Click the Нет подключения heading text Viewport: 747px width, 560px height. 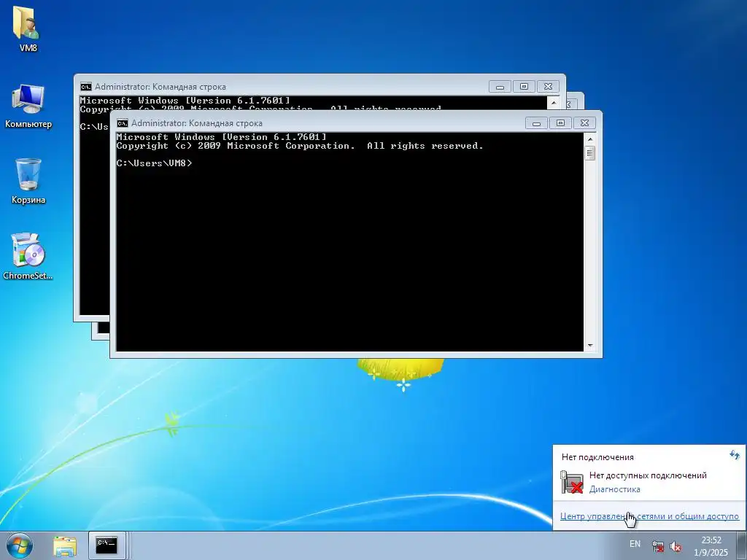597,457
